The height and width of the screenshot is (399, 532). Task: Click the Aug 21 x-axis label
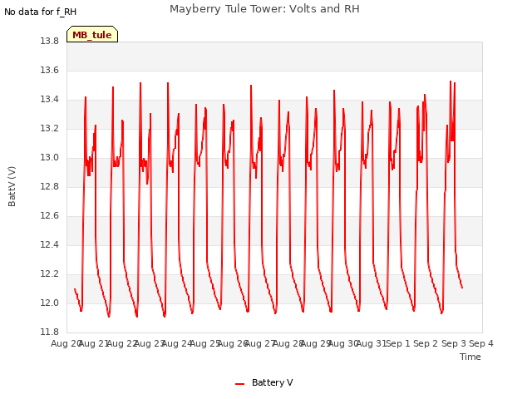(x=94, y=343)
